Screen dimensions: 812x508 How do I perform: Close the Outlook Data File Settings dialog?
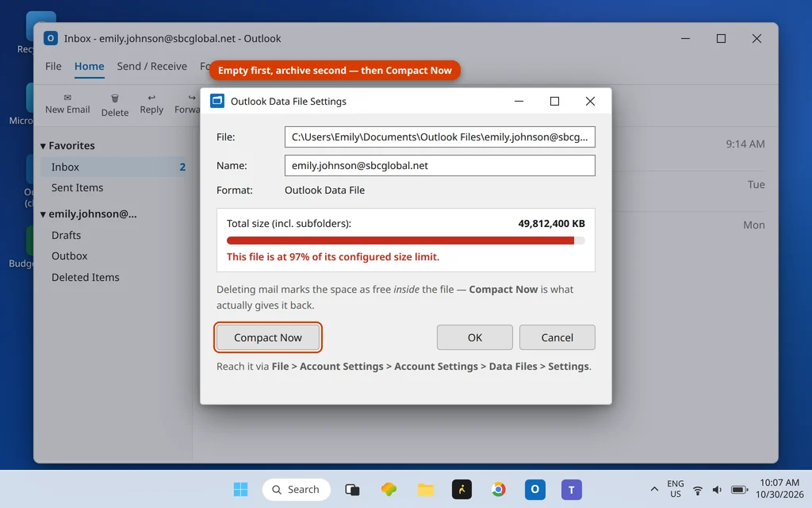tap(590, 101)
